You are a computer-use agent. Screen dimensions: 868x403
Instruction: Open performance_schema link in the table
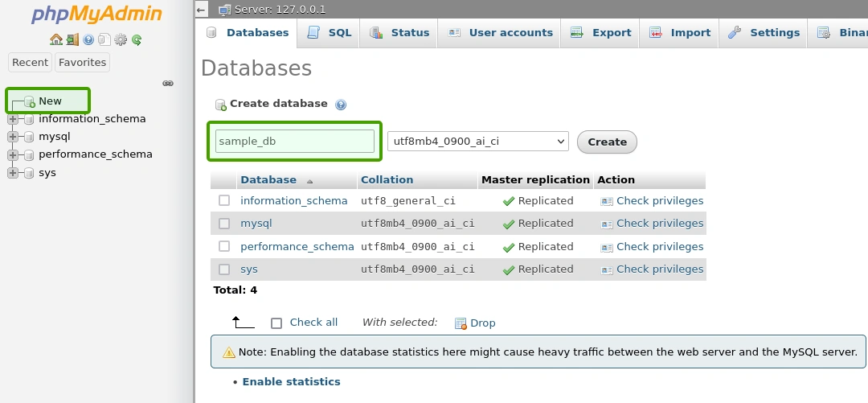297,247
